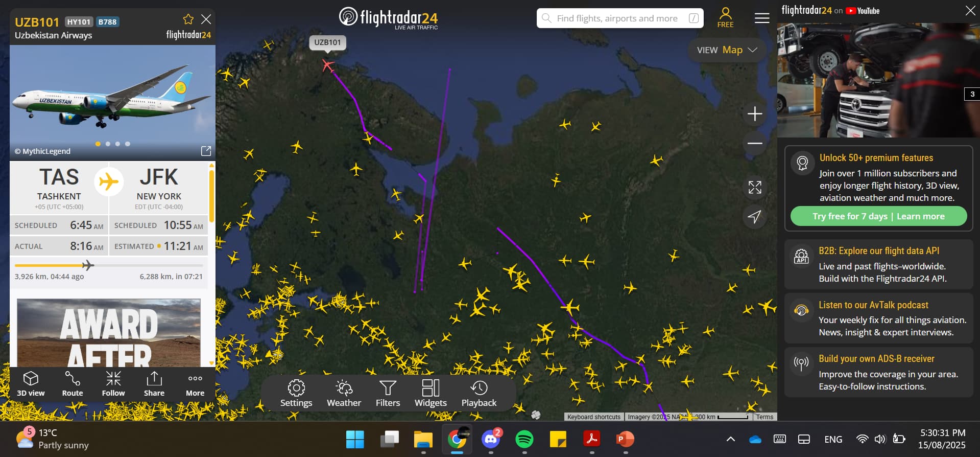Viewport: 980px width, 457px height.
Task: Open Sticky Notes from the taskbar
Action: coord(558,440)
